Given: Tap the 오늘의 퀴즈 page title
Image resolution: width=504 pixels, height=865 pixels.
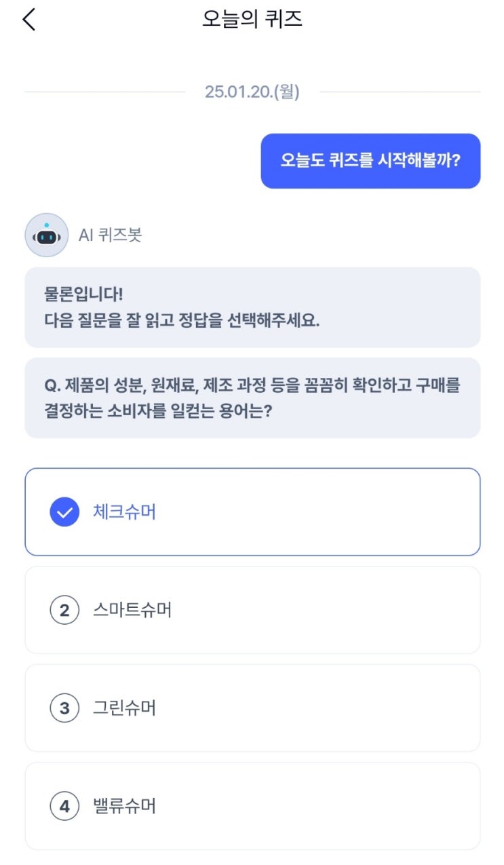Looking at the screenshot, I should (x=252, y=19).
